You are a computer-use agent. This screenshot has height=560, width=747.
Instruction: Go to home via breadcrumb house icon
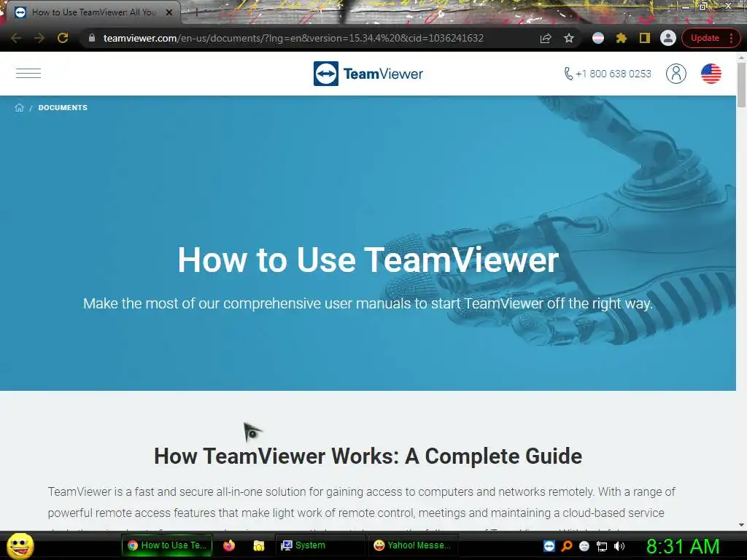pos(19,108)
